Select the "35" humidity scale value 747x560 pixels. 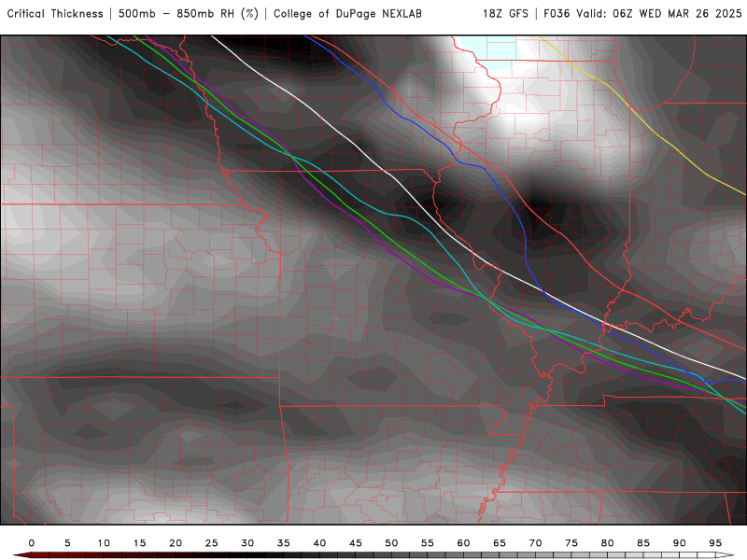(x=284, y=543)
